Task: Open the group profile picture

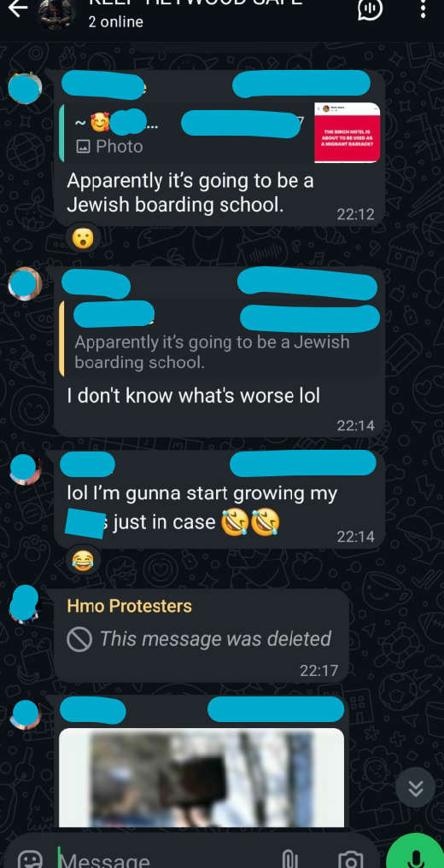Action: click(x=58, y=11)
